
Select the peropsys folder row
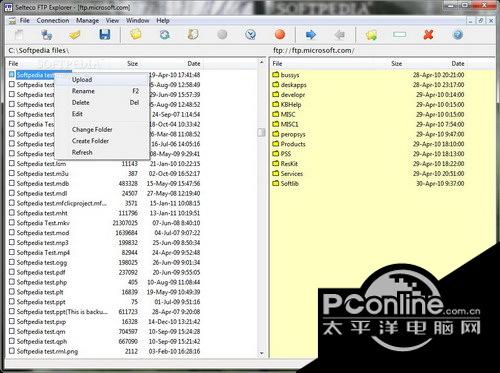point(368,134)
